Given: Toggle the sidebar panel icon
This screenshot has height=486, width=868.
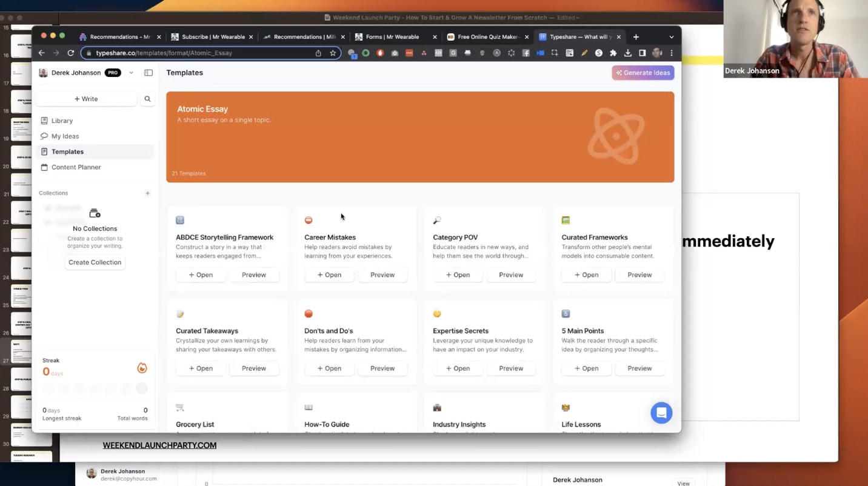Looking at the screenshot, I should click(x=149, y=73).
